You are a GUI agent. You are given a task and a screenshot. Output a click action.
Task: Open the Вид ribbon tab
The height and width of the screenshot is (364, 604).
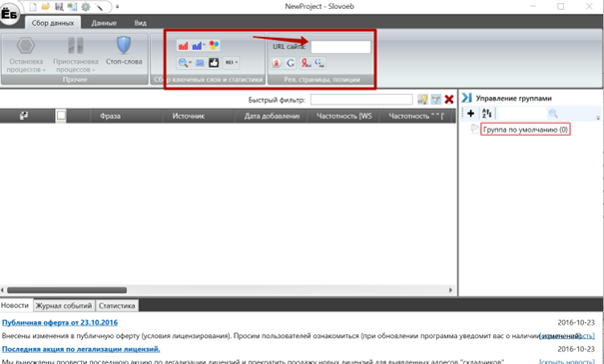(x=140, y=23)
